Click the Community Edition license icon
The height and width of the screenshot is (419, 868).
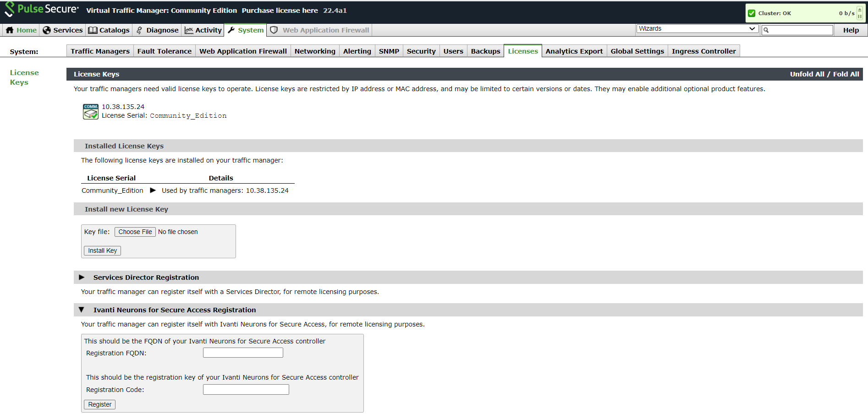coord(90,111)
